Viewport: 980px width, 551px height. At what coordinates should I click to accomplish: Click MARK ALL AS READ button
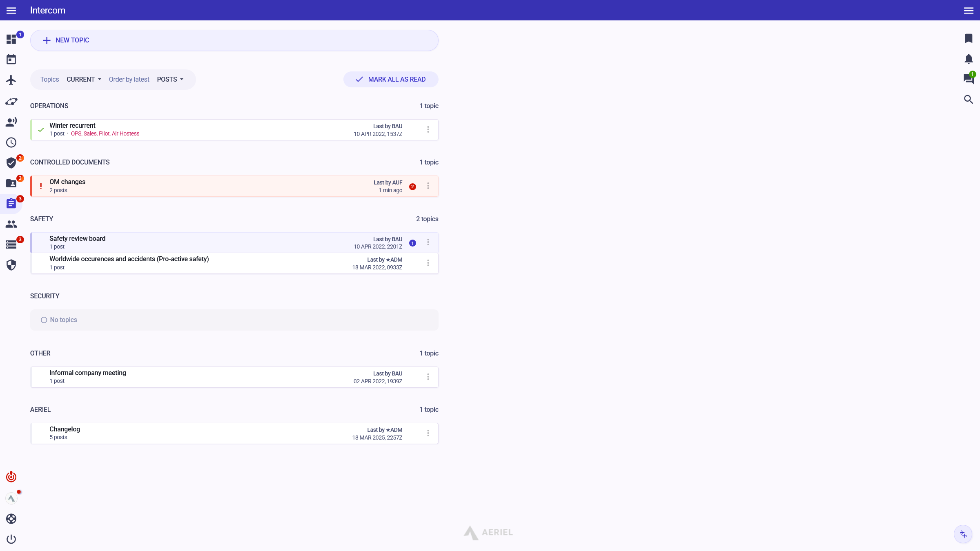[x=391, y=80]
